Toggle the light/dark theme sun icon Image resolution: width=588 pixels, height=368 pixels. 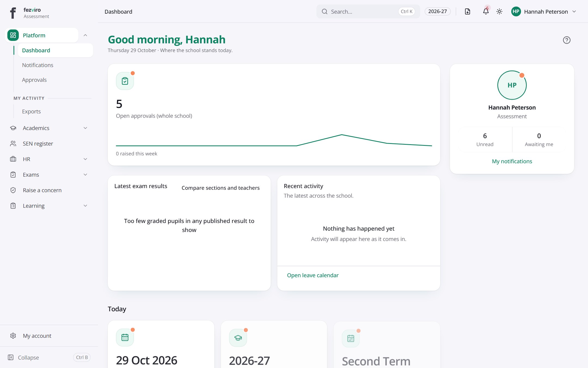click(x=499, y=11)
